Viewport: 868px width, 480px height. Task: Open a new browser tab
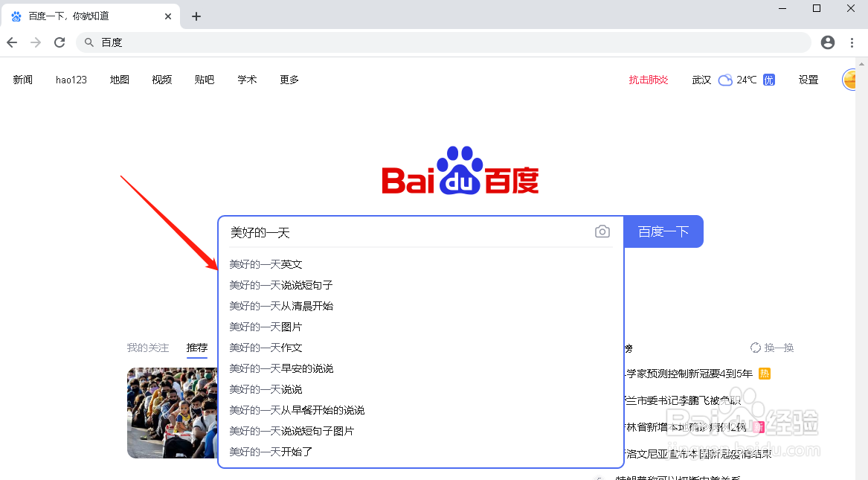(x=196, y=16)
